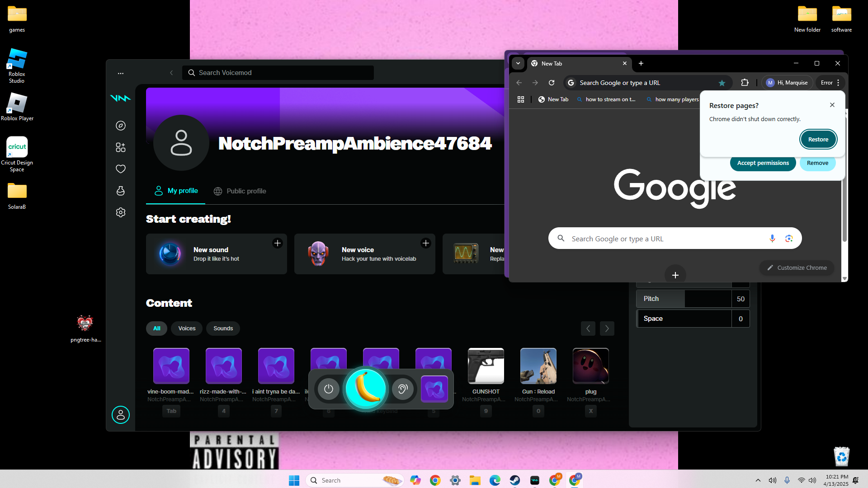Click next arrow in Content carousel

point(607,328)
